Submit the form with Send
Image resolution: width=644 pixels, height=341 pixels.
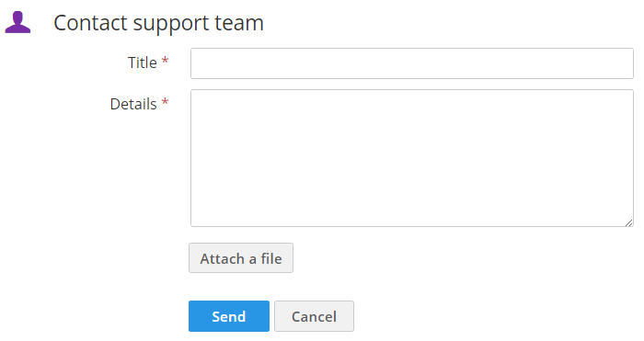229,316
